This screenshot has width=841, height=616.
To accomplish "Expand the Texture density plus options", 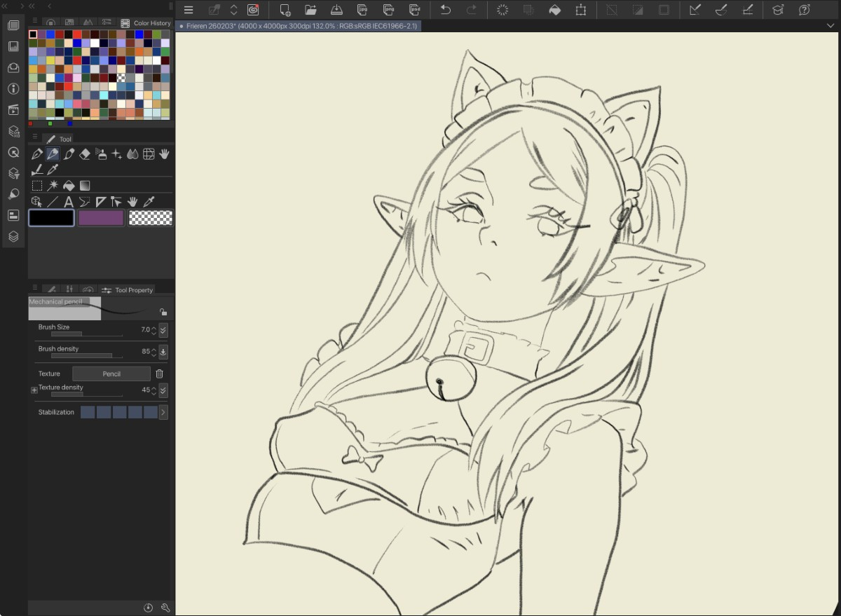I will coord(34,390).
